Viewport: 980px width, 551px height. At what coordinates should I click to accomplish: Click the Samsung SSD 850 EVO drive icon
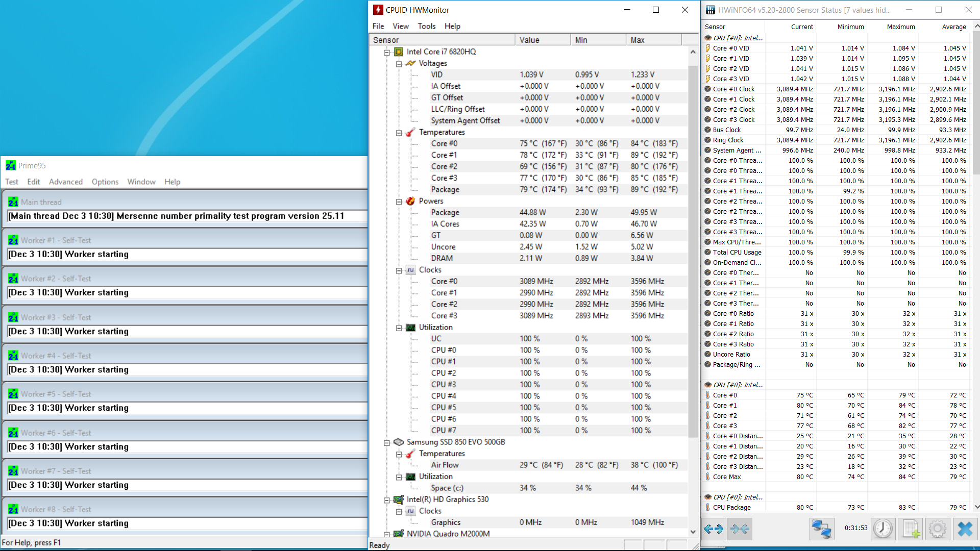point(399,442)
